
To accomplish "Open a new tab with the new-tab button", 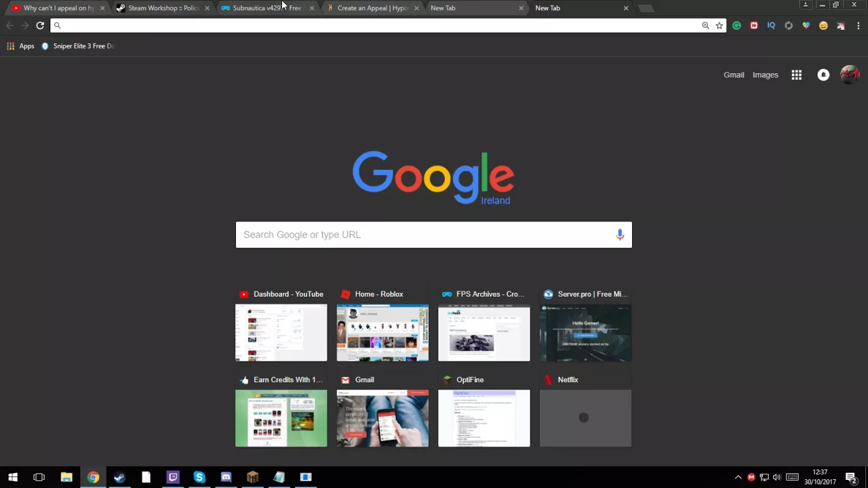I will 646,8.
